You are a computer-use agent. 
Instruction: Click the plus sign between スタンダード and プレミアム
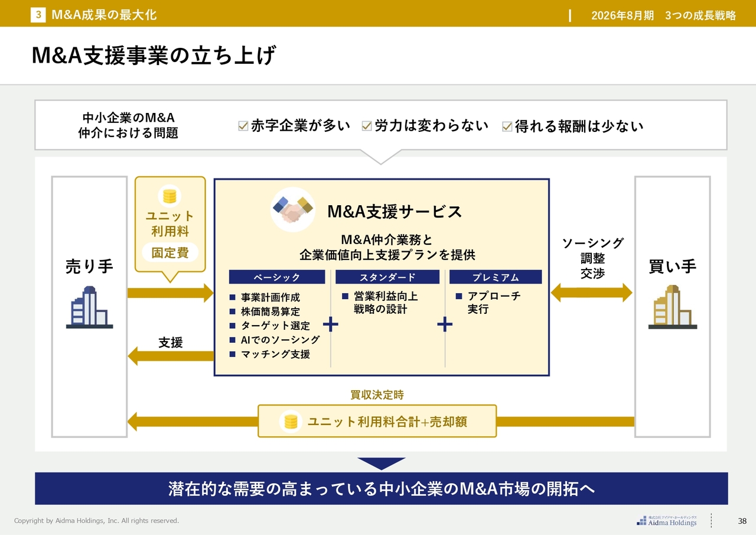pyautogui.click(x=444, y=324)
